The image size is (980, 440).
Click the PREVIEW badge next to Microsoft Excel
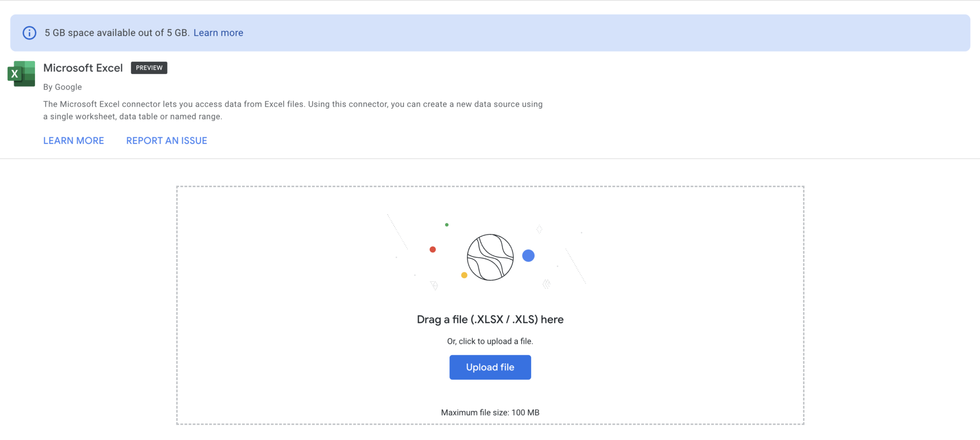(149, 68)
